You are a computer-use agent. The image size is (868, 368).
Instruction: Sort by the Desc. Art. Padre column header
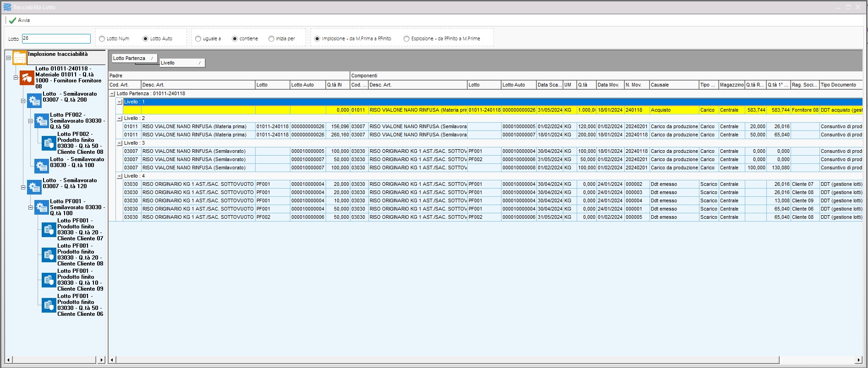click(x=198, y=85)
